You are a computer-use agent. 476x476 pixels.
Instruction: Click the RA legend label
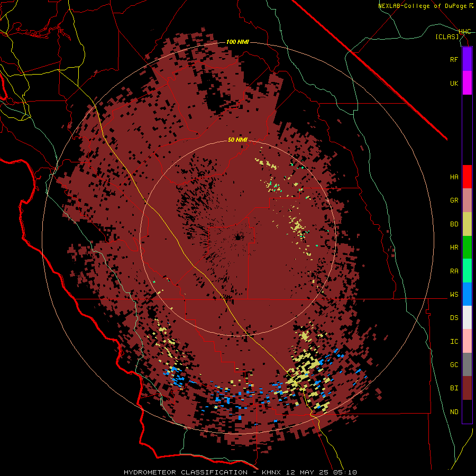click(454, 271)
